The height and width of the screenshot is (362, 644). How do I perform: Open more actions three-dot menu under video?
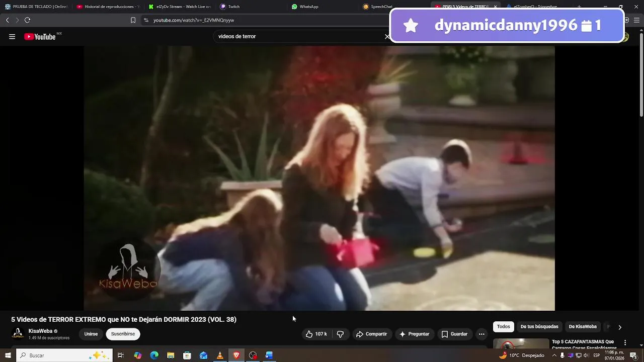(x=481, y=334)
